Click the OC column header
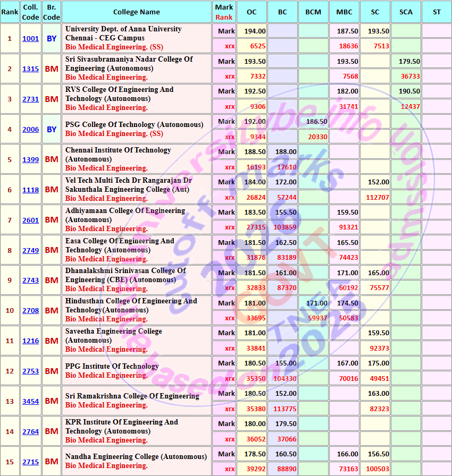This screenshot has width=452, height=476. coord(252,12)
